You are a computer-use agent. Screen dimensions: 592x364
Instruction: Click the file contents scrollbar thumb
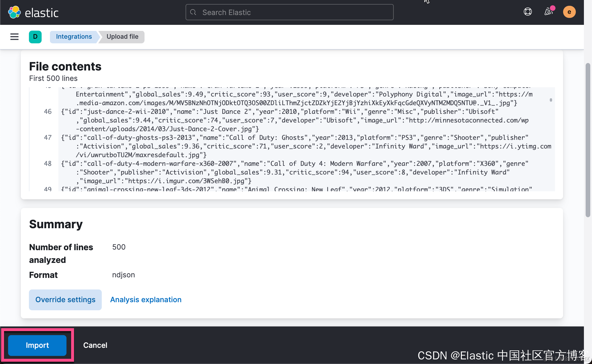551,100
